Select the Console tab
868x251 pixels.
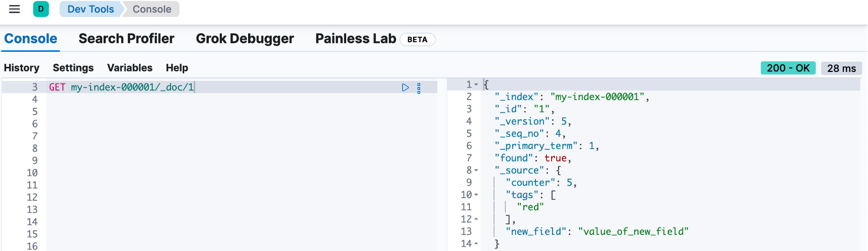[x=31, y=39]
